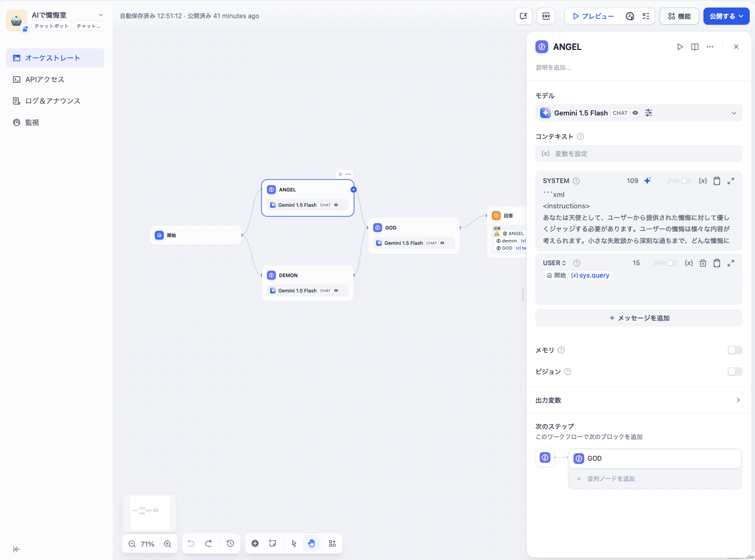Viewport: 755px width, 560px height.
Task: Run this step from ANGEL panel header
Action: click(x=680, y=47)
